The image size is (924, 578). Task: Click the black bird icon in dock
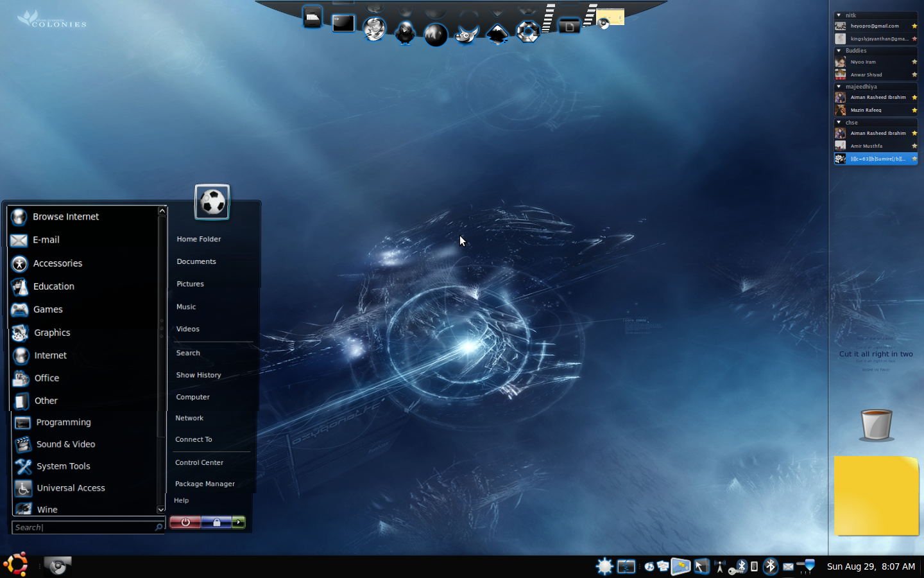(x=405, y=32)
